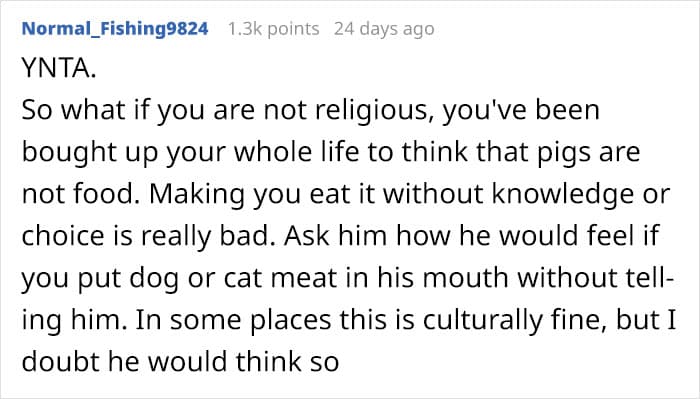The height and width of the screenshot is (399, 700).
Task: Click the YNTA. verdict text
Action: coord(58,68)
